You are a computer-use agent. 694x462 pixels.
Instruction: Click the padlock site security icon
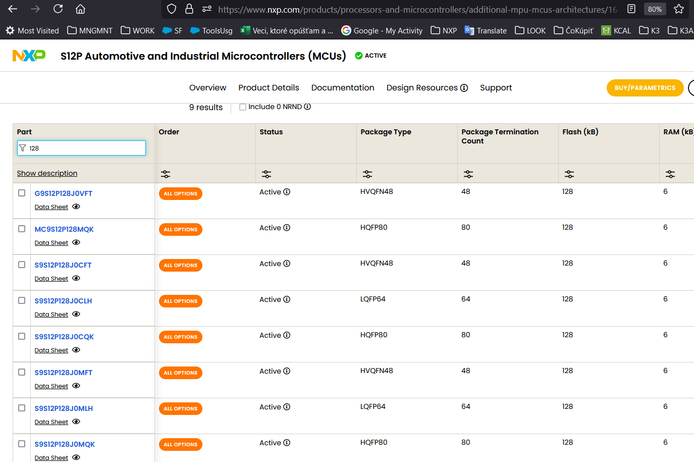tap(189, 9)
